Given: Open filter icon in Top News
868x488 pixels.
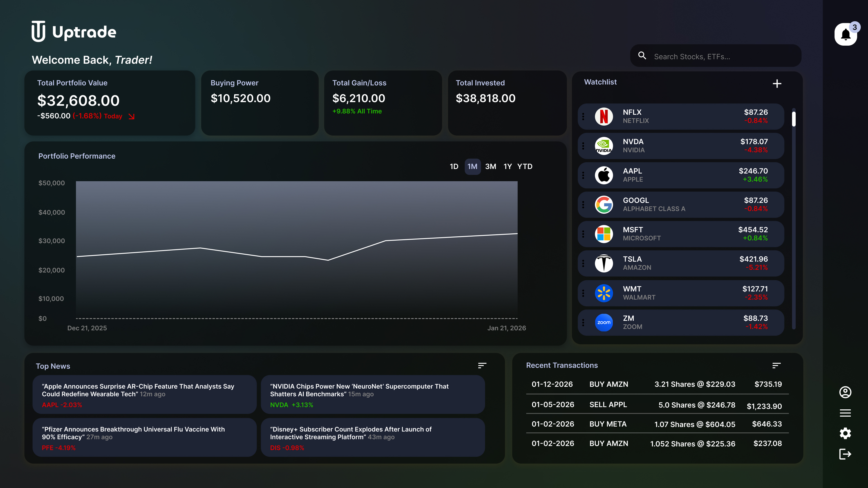Looking at the screenshot, I should pyautogui.click(x=482, y=365).
